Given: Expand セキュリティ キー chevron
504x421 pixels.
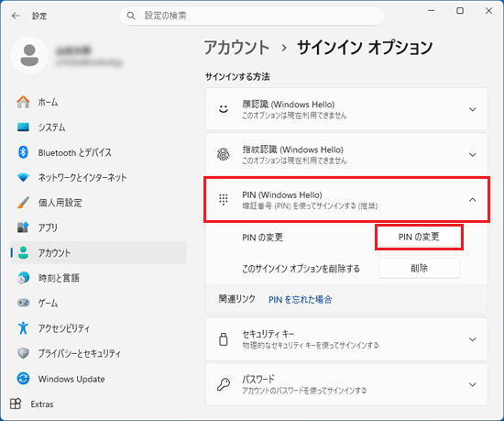Looking at the screenshot, I should click(473, 339).
